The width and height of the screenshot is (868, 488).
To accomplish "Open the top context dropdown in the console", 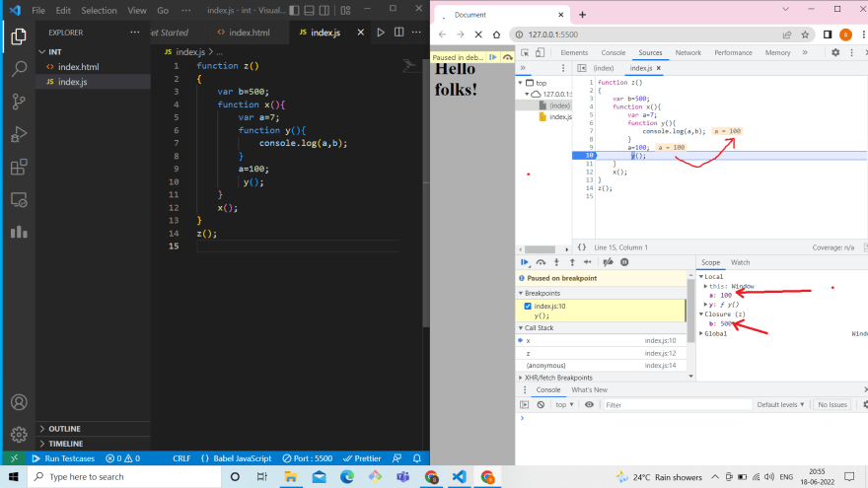I will point(564,405).
